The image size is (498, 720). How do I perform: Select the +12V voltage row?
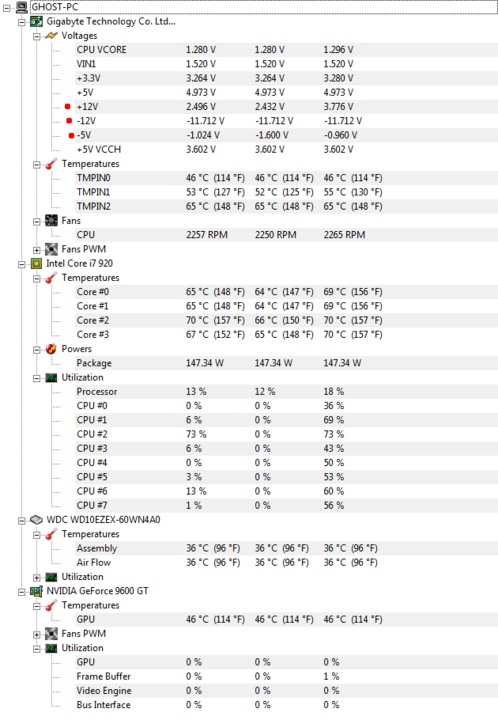click(286, 107)
